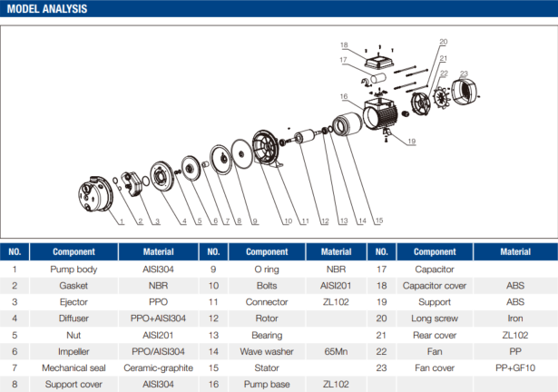Click the first Component column header

[x=73, y=252]
